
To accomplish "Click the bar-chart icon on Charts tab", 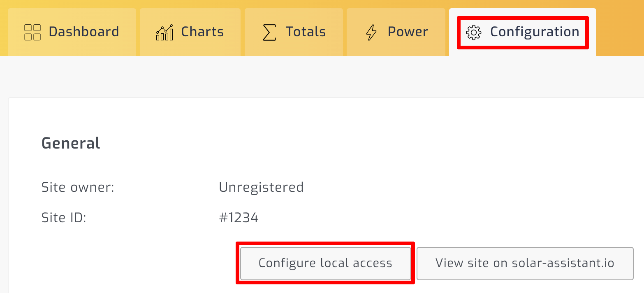I will click(x=164, y=32).
